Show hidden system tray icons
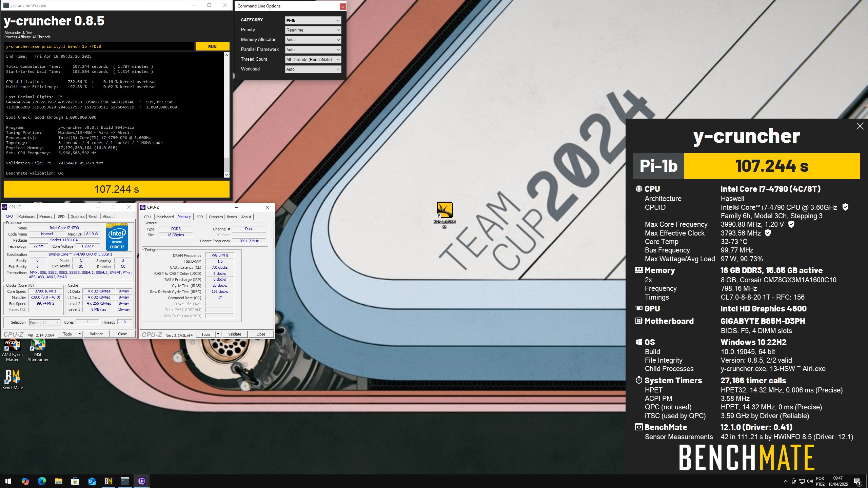This screenshot has height=488, width=868. (x=785, y=481)
